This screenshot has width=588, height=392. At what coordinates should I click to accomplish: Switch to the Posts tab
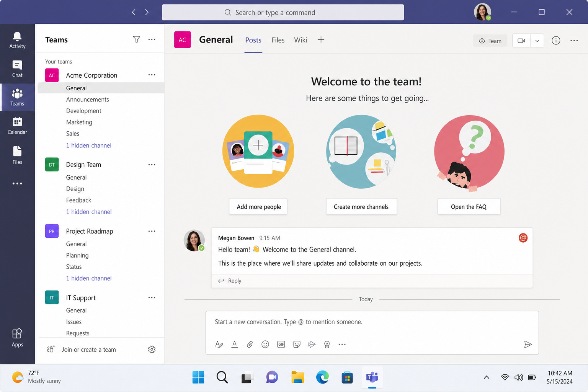pos(253,40)
